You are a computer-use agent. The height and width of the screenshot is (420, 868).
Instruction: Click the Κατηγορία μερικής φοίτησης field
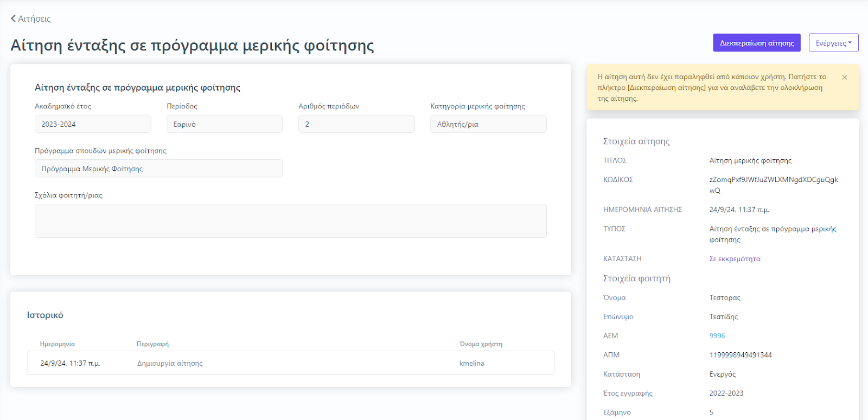(488, 124)
